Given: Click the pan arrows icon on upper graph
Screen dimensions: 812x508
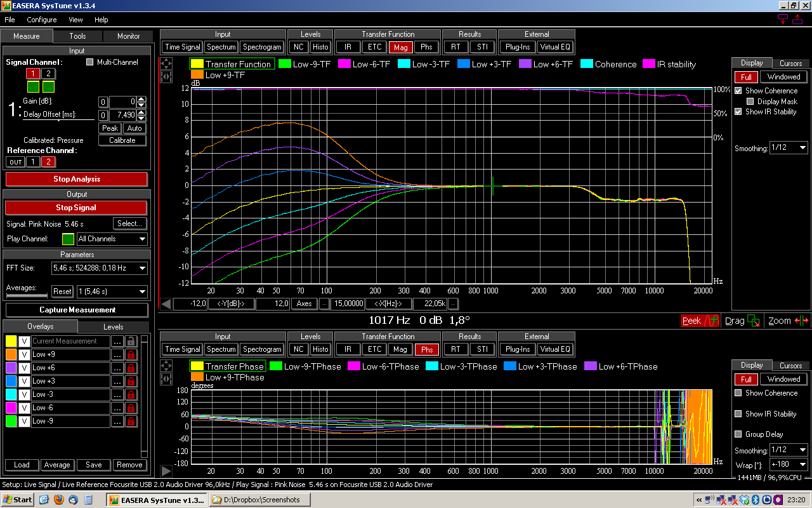Looking at the screenshot, I should click(x=166, y=63).
